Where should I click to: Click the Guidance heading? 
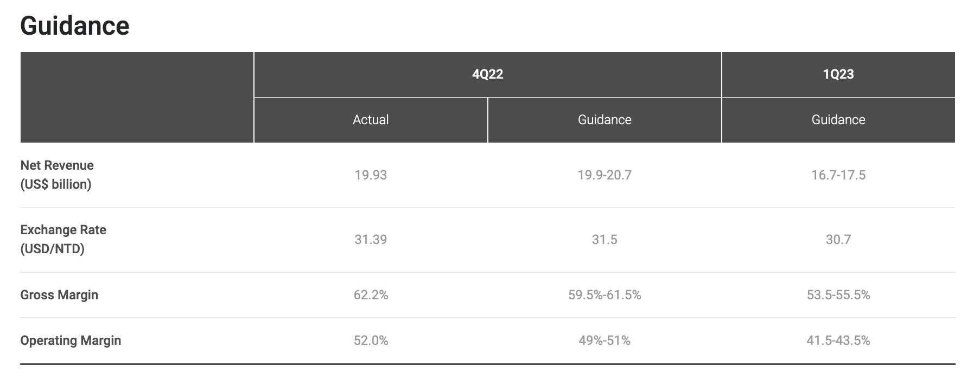point(75,25)
